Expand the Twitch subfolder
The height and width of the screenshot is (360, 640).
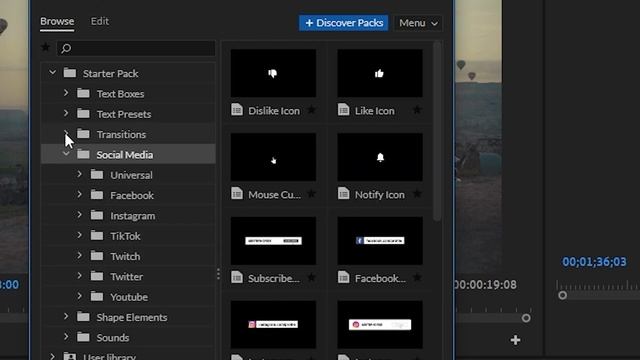pos(80,256)
